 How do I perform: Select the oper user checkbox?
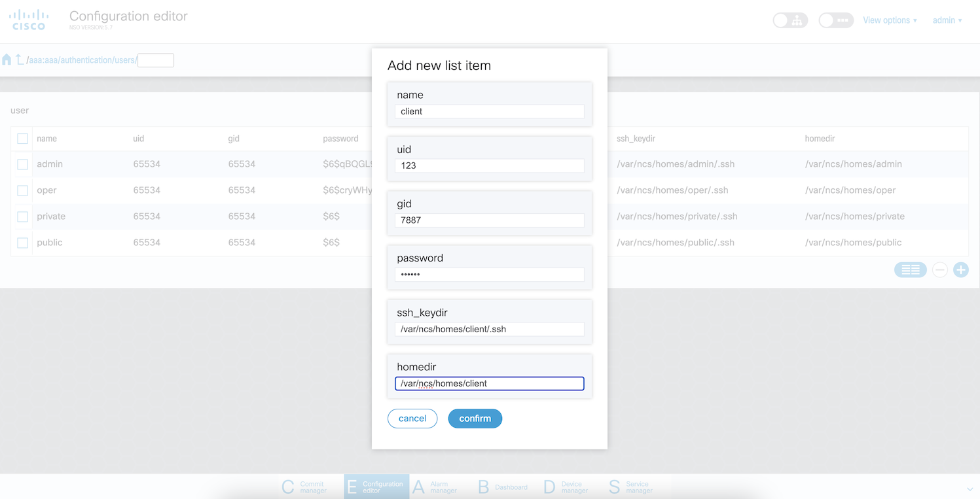click(x=23, y=190)
